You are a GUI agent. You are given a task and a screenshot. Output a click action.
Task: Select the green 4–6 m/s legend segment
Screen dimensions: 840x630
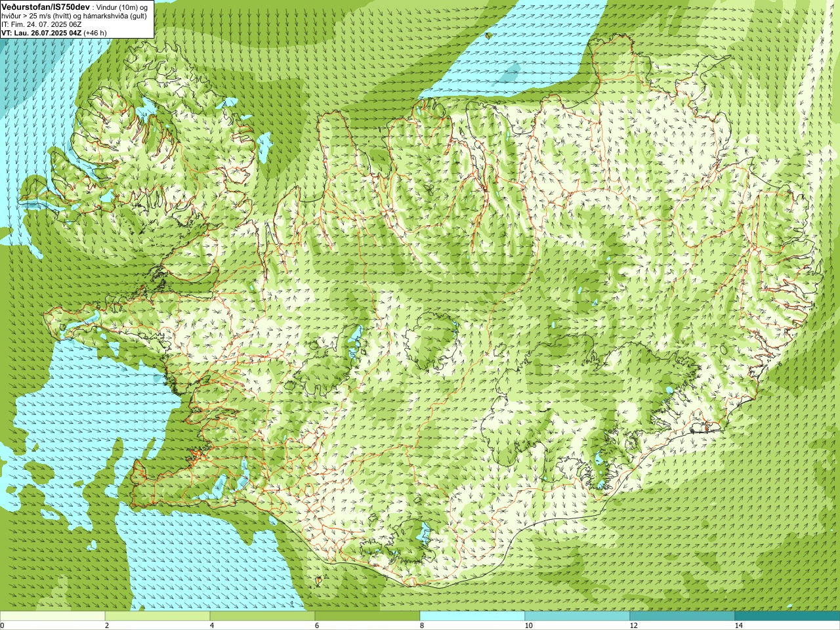point(262,616)
